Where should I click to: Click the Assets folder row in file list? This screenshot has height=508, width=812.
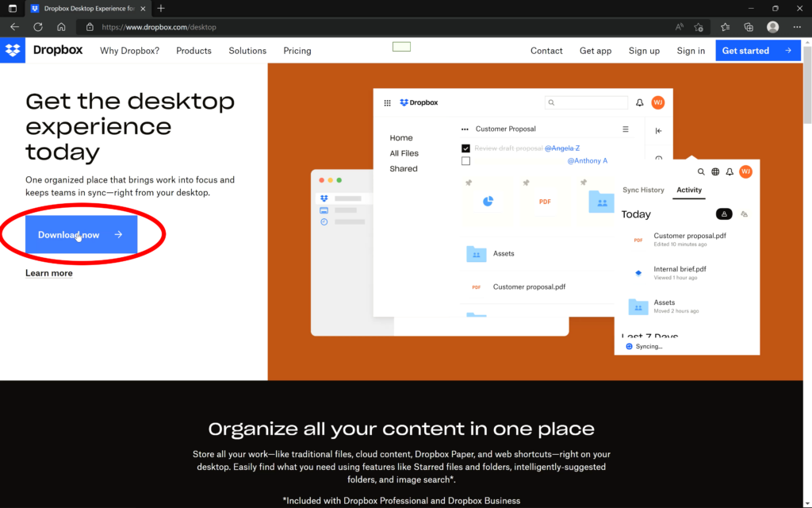click(x=537, y=253)
